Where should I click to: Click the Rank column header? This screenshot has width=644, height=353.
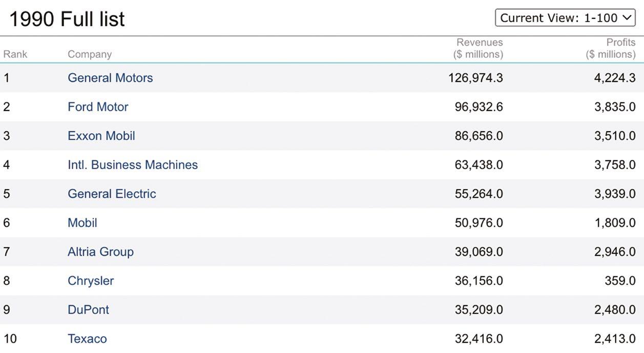pos(15,54)
